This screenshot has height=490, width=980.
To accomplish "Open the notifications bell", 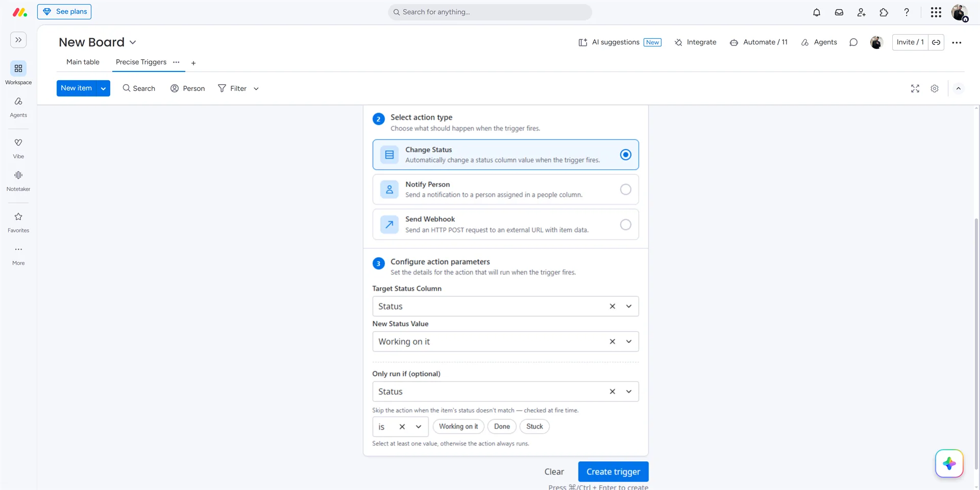I will (x=817, y=12).
